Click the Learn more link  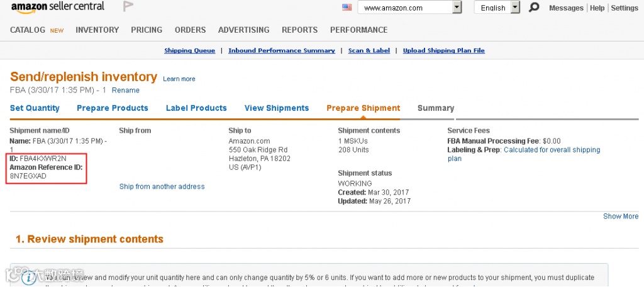tap(179, 79)
